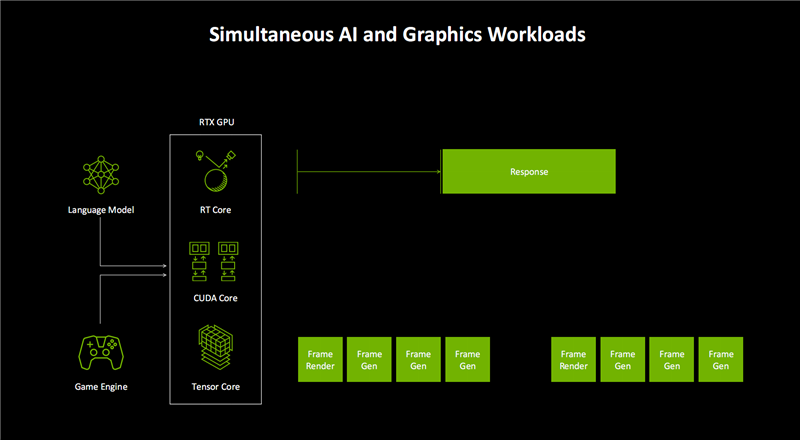800x440 pixels.
Task: Select the "Language Model" text label
Action: tap(100, 210)
